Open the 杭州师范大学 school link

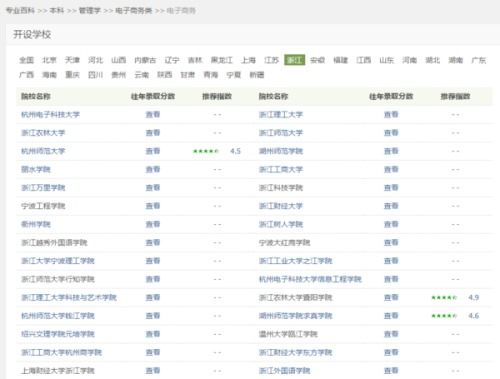pyautogui.click(x=43, y=151)
